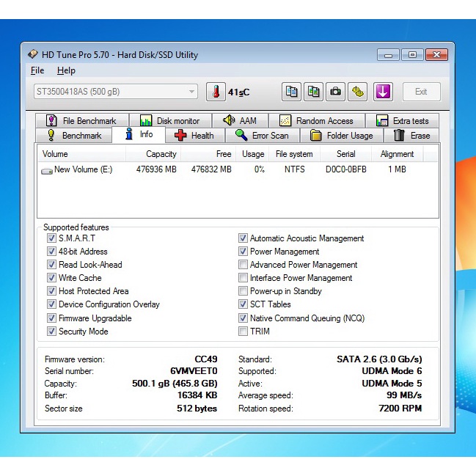476x476 pixels.
Task: Toggle the S.M.A.R.T checkbox
Action: pyautogui.click(x=51, y=238)
